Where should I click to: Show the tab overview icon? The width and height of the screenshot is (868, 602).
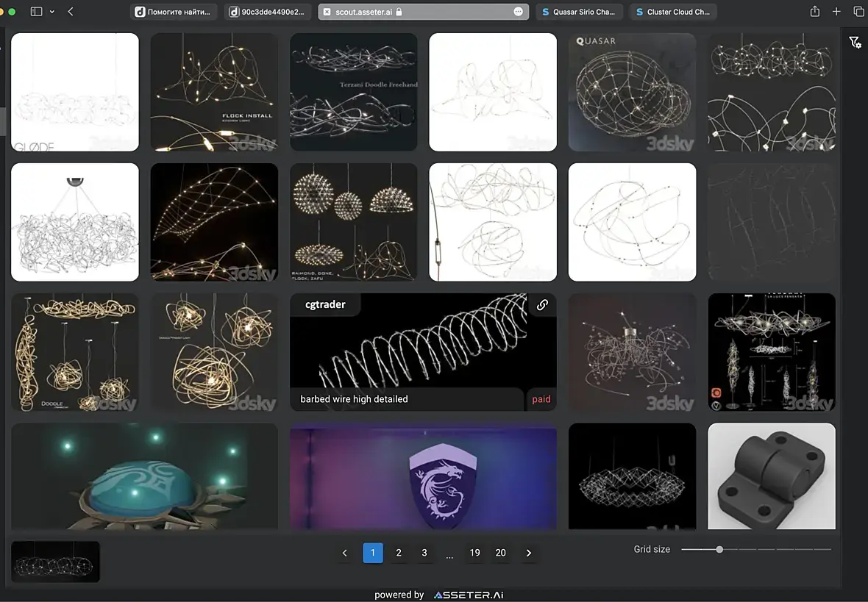858,12
